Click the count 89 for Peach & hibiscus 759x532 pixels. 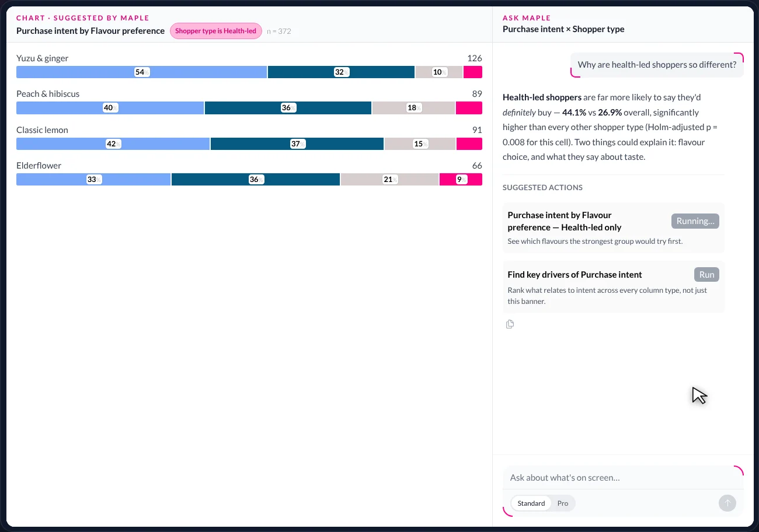tap(477, 94)
